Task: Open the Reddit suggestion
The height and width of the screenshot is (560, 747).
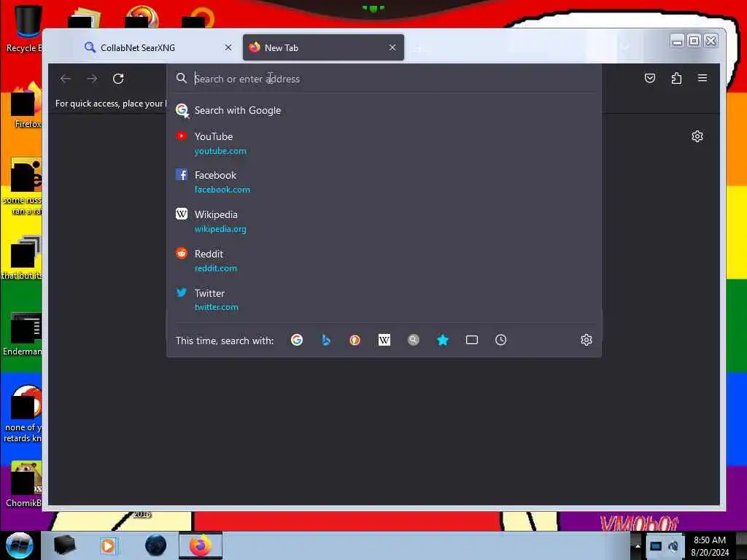Action: (x=384, y=260)
